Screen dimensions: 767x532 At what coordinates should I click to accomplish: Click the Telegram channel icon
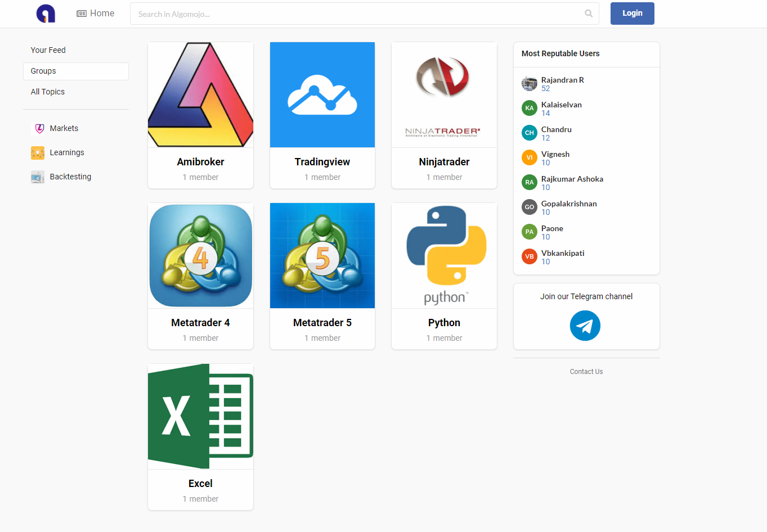585,326
